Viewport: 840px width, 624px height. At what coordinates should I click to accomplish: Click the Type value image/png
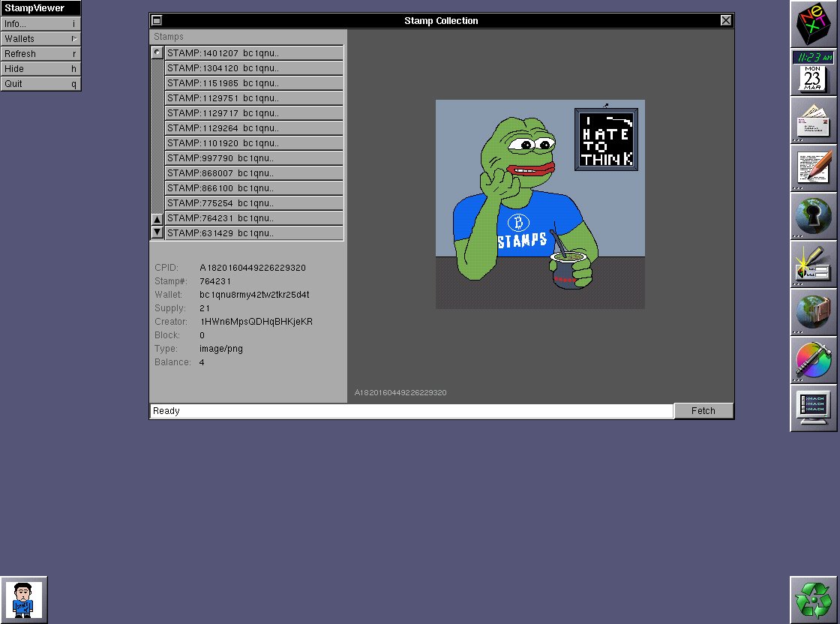pyautogui.click(x=220, y=349)
